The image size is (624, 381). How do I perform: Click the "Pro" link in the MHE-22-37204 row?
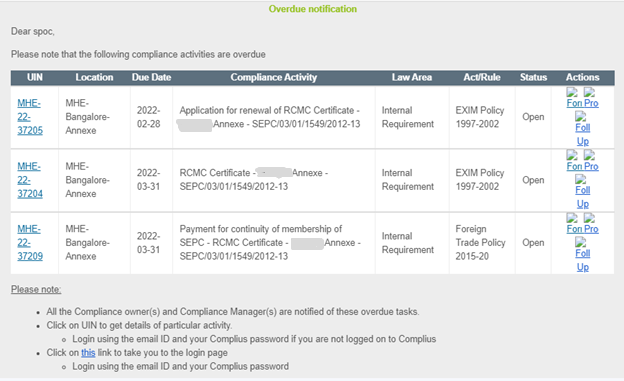[591, 166]
